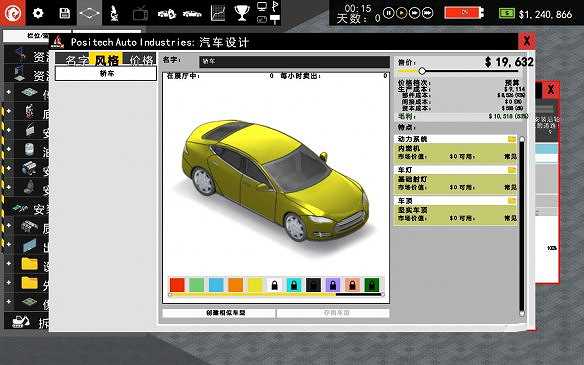Expand the upper yellow folder row
The height and width of the screenshot is (365, 584).
(9, 264)
